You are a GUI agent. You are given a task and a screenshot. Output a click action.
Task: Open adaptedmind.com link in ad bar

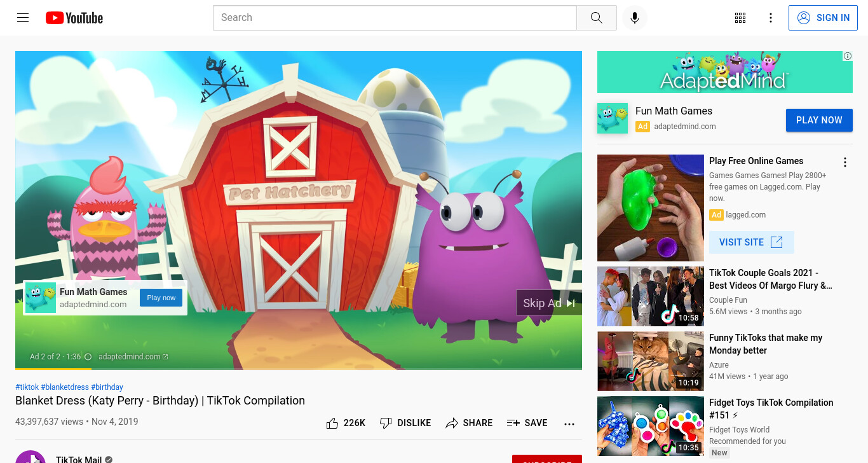pos(133,357)
